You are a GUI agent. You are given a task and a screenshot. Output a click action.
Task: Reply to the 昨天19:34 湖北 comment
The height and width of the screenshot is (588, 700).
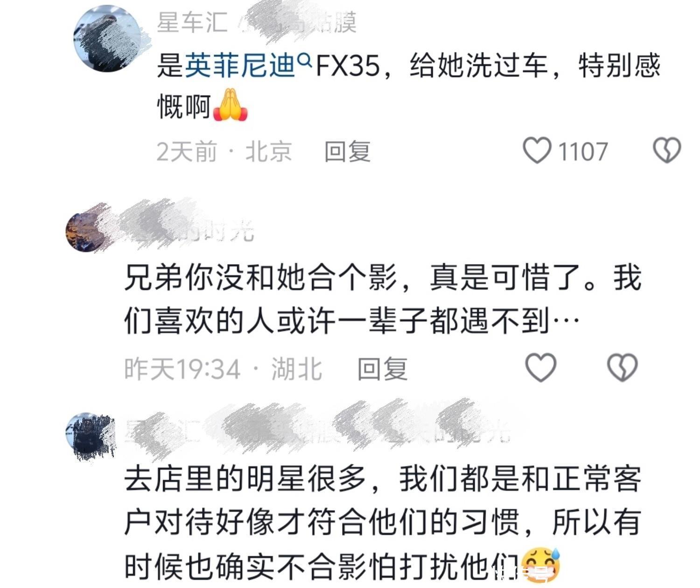coord(382,369)
